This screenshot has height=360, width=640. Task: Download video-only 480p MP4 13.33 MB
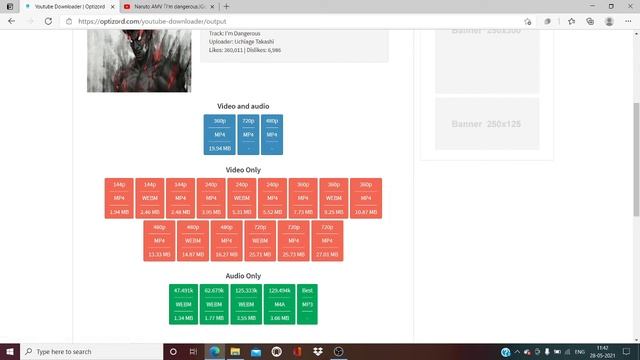click(159, 241)
